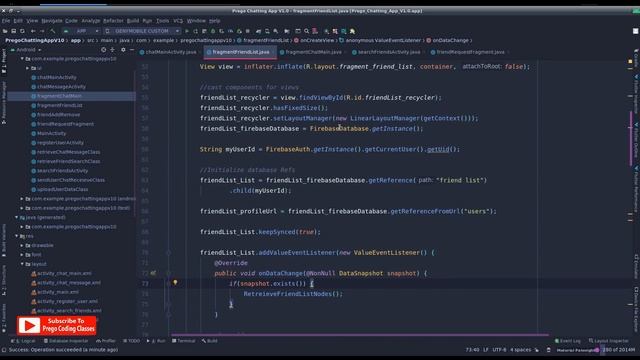The height and width of the screenshot is (360, 640).
Task: Open the Structure side tool window
Action: tap(4, 280)
